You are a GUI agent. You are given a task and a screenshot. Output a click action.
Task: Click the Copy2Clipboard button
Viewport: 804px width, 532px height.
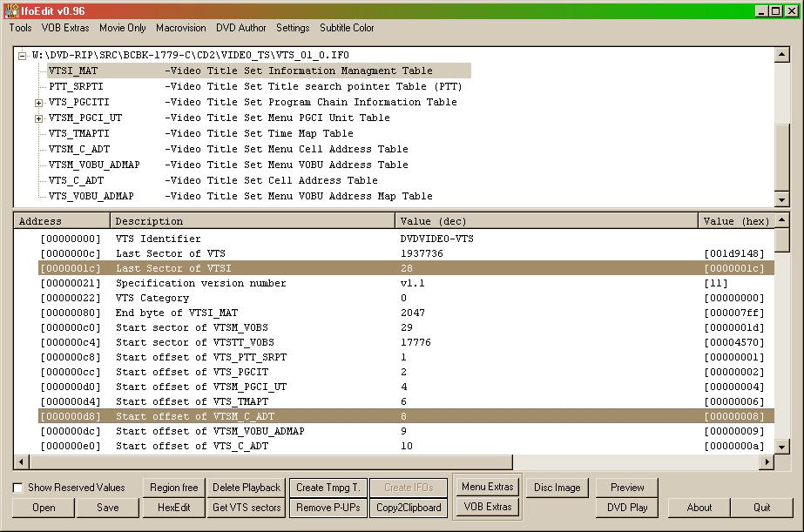pyautogui.click(x=409, y=508)
